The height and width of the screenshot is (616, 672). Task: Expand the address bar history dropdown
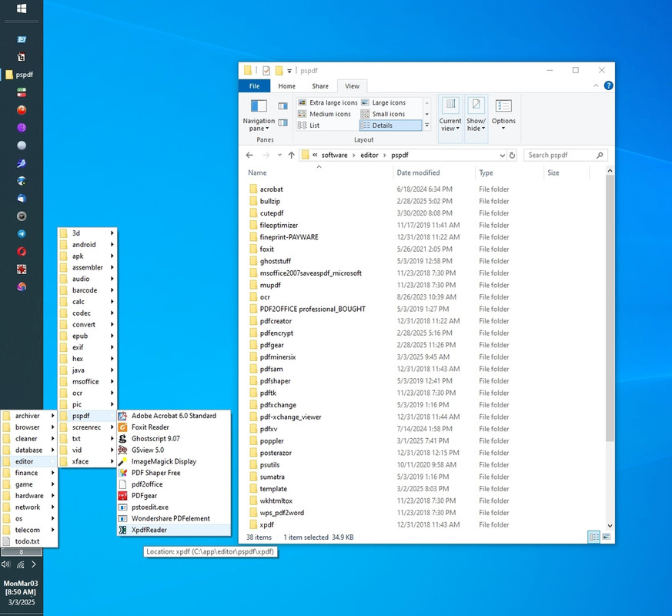click(502, 156)
